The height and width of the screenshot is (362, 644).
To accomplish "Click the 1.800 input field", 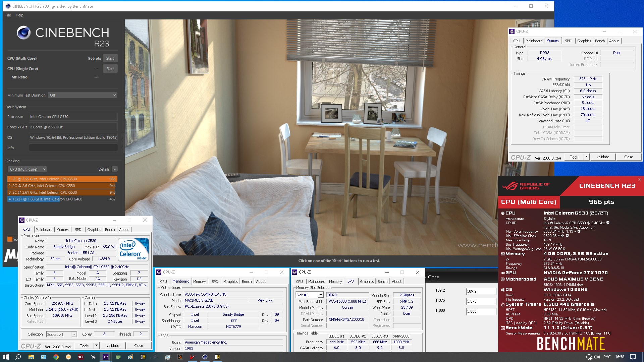I will (481, 311).
